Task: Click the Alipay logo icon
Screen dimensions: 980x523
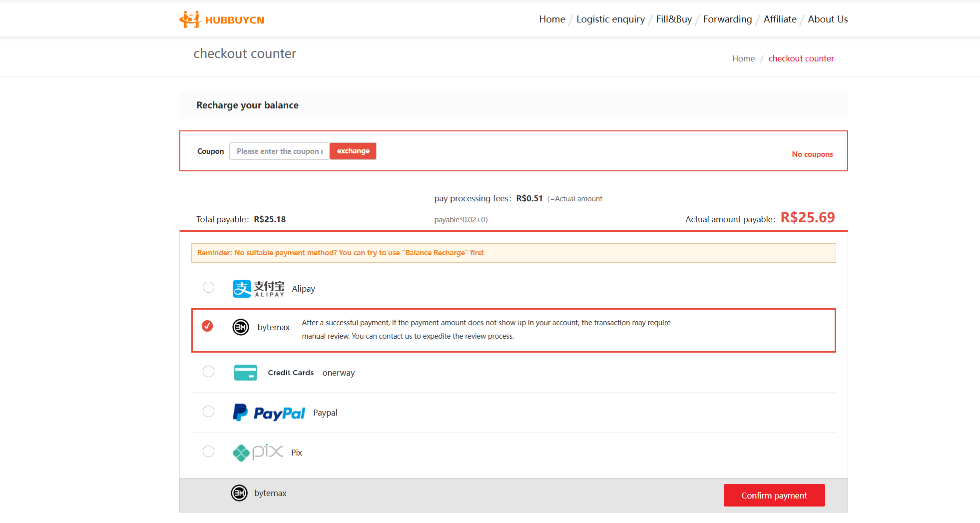Action: pos(258,289)
